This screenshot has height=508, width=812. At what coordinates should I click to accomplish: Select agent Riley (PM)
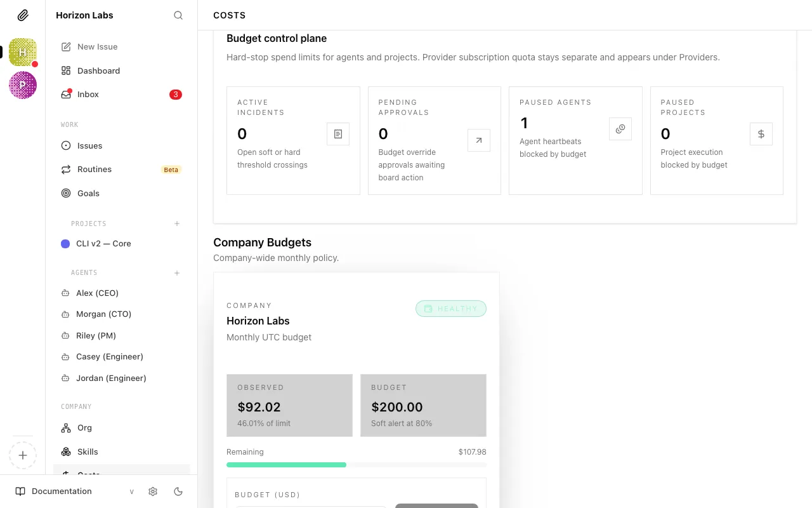coord(121,336)
